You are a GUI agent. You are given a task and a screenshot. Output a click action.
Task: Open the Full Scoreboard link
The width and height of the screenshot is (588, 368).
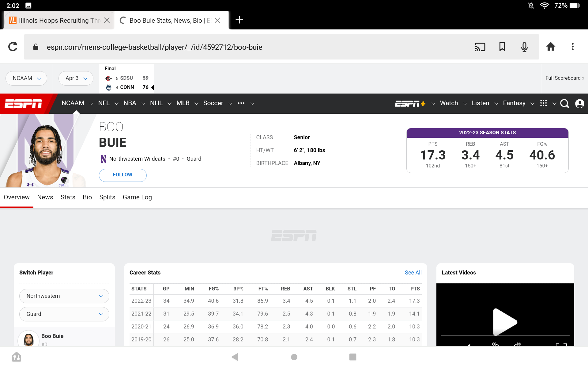click(565, 78)
